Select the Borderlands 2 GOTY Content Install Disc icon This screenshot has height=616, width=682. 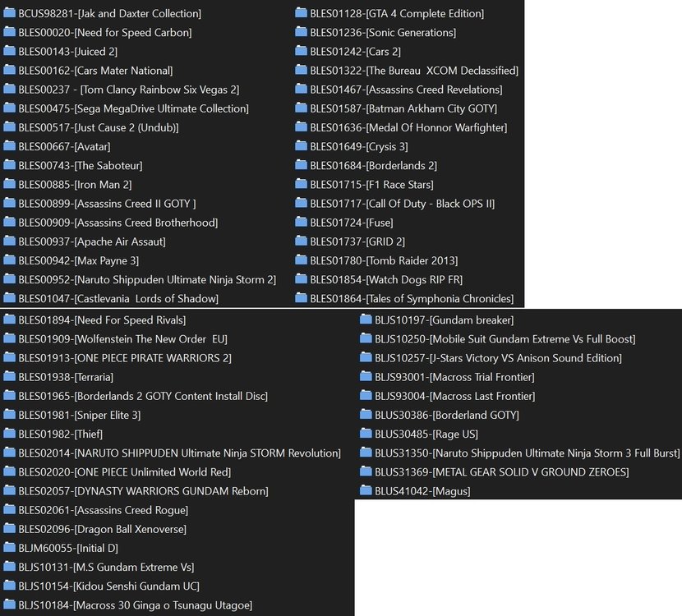point(9,396)
